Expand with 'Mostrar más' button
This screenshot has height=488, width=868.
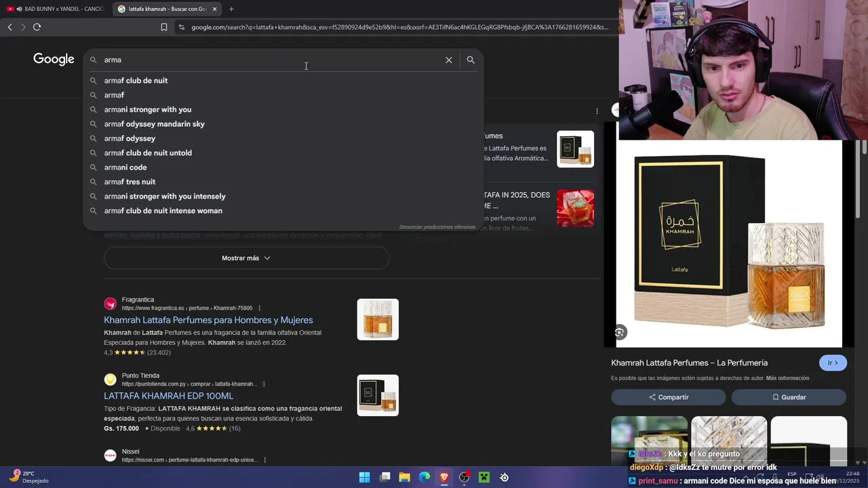[x=246, y=258]
